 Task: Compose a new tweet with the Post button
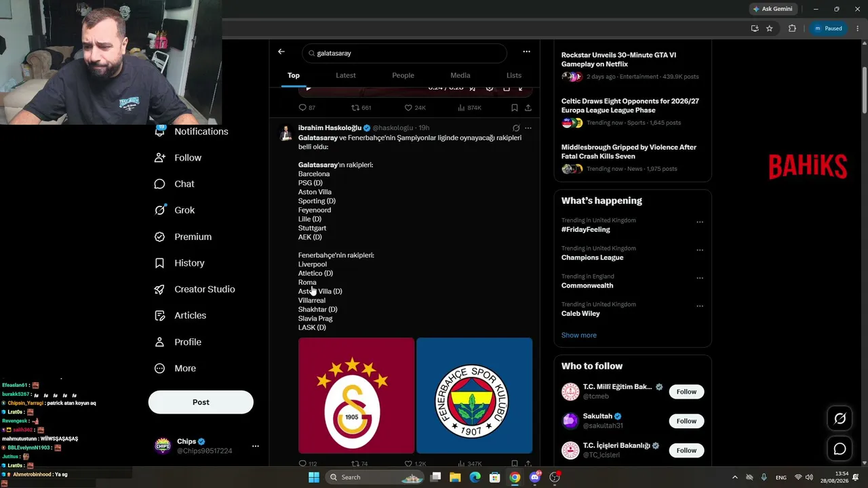pos(201,402)
